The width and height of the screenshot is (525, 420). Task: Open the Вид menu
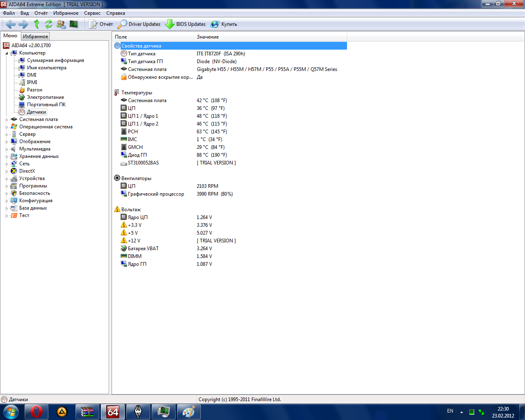click(x=25, y=13)
